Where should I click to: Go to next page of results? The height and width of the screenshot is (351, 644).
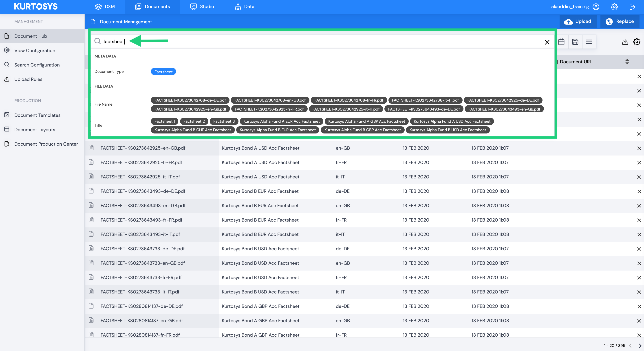[640, 346]
